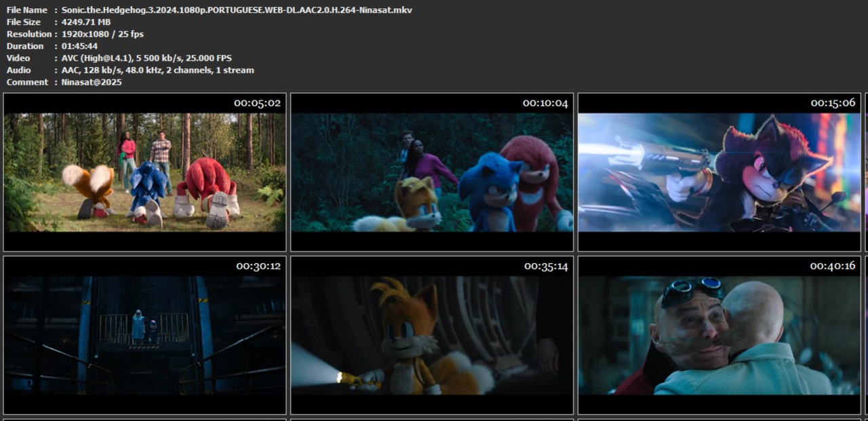Image resolution: width=868 pixels, height=421 pixels.
Task: Click the "File Size" label
Action: [x=24, y=22]
